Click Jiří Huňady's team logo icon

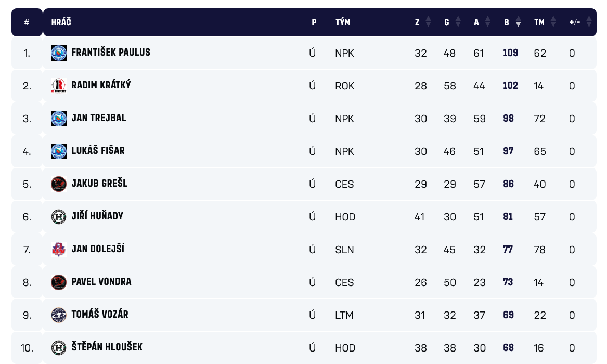pos(59,217)
